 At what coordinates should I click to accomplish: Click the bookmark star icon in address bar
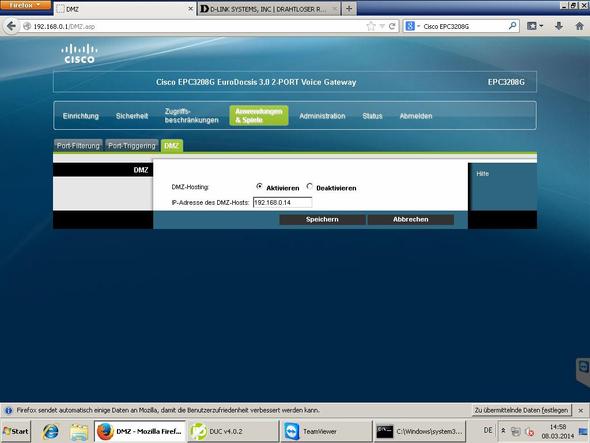coord(371,26)
